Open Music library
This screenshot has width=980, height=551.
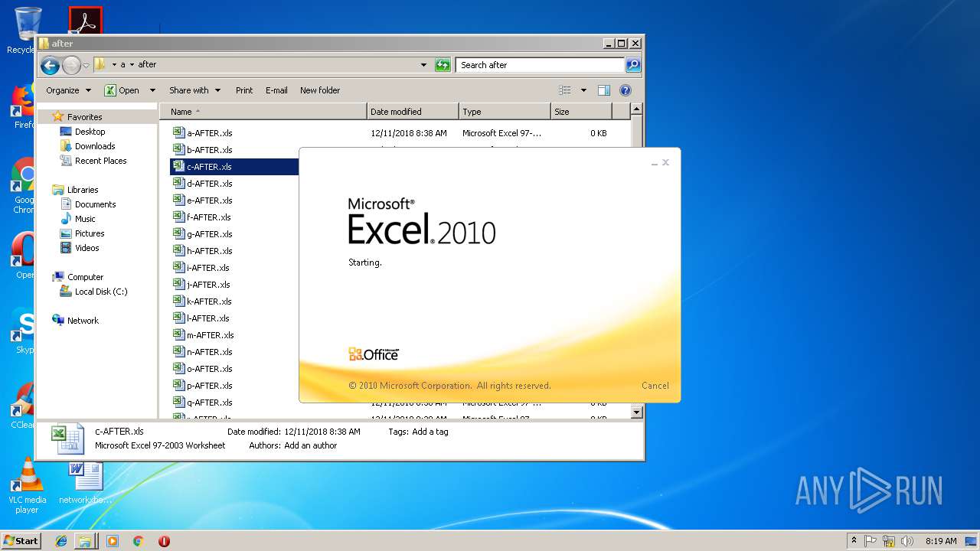tap(85, 219)
